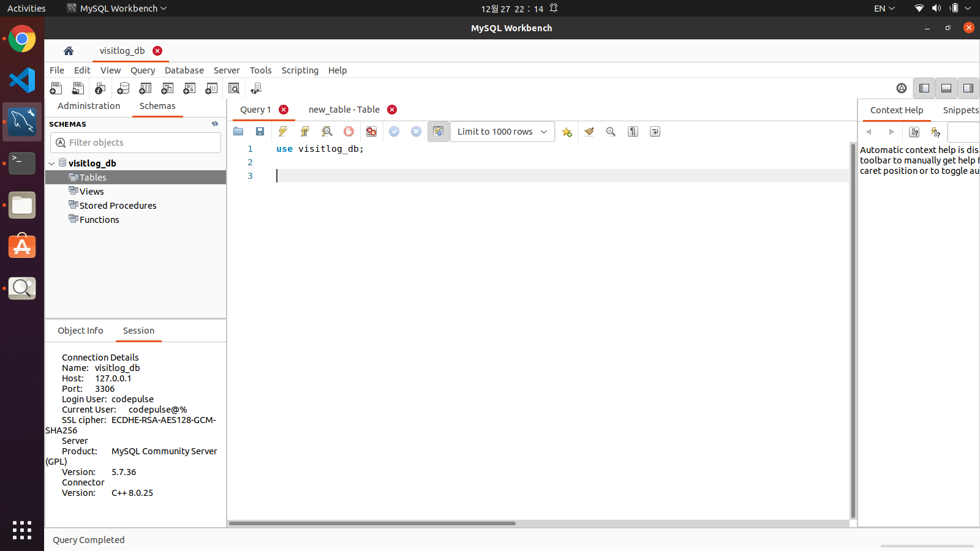
Task: Create new view toolbar icon
Action: (167, 88)
